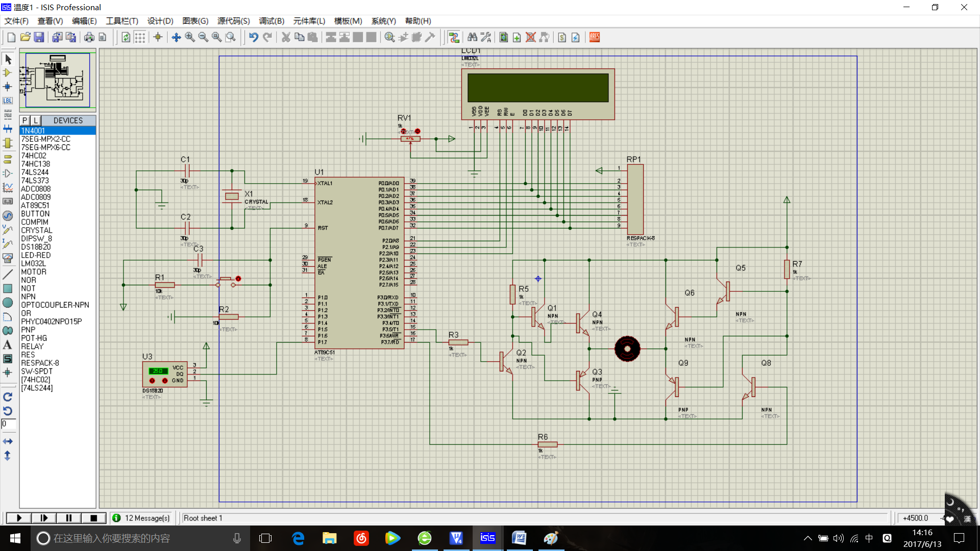
Task: Select 2D circle drawing tool
Action: [8, 303]
